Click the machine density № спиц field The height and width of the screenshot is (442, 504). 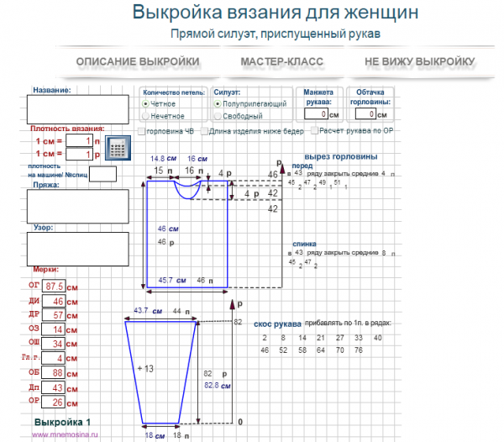tap(102, 174)
